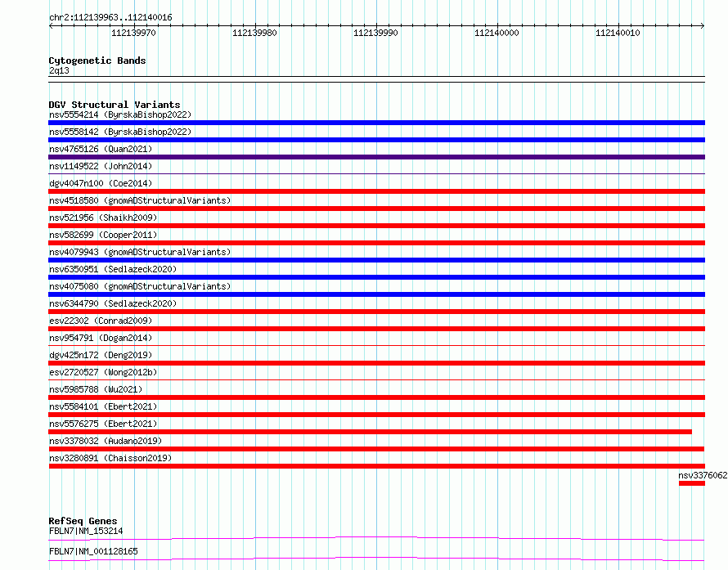Click magenta line of FBLN7|NM_153214
The width and height of the screenshot is (728, 570).
[x=376, y=538]
